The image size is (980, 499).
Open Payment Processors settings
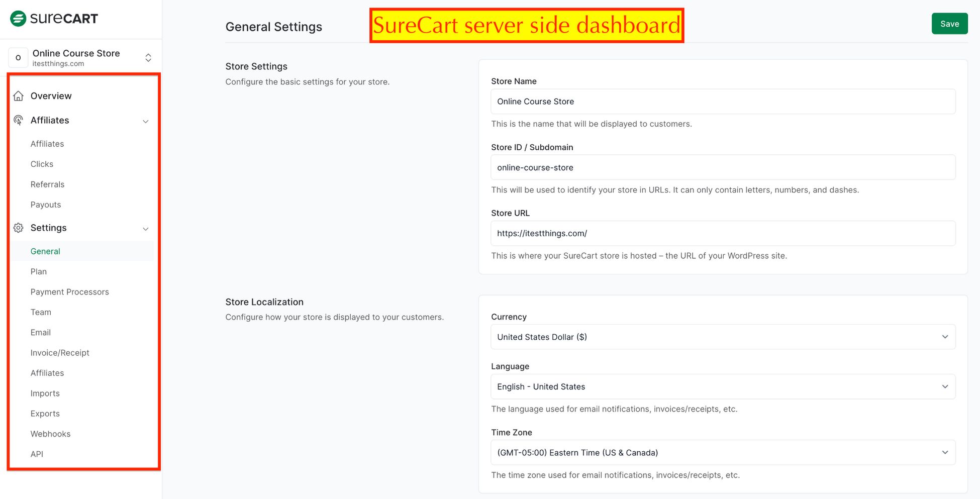click(70, 292)
